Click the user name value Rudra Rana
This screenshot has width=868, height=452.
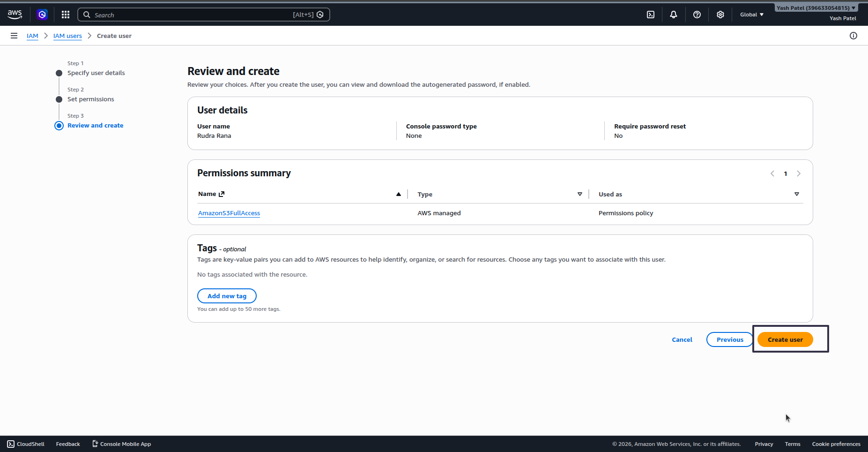[214, 136]
